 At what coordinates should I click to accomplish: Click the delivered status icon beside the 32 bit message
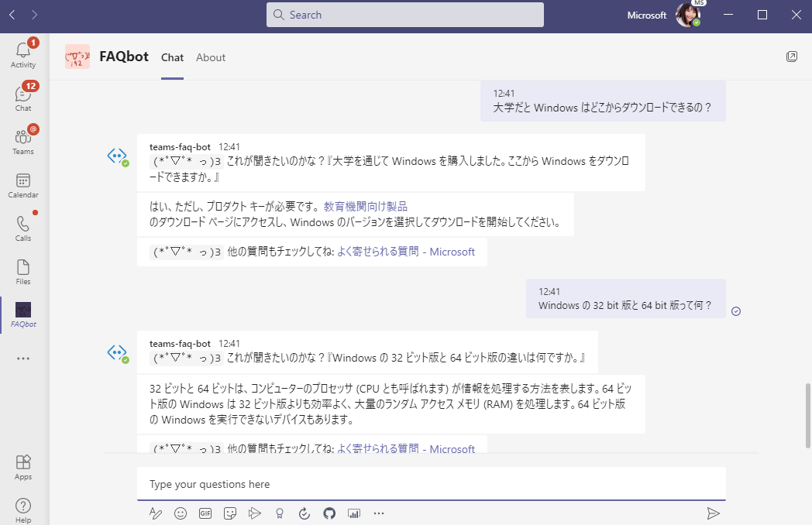(736, 311)
